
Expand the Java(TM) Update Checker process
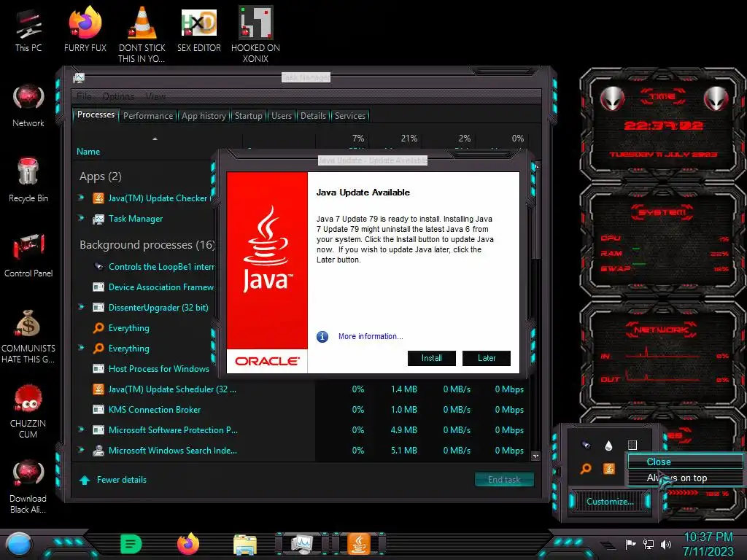[x=81, y=197]
